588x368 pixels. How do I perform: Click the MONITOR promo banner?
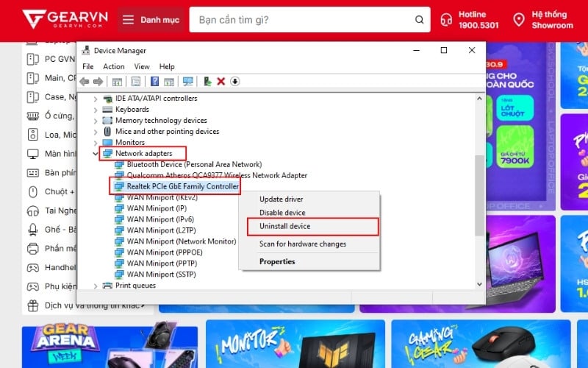(295, 344)
